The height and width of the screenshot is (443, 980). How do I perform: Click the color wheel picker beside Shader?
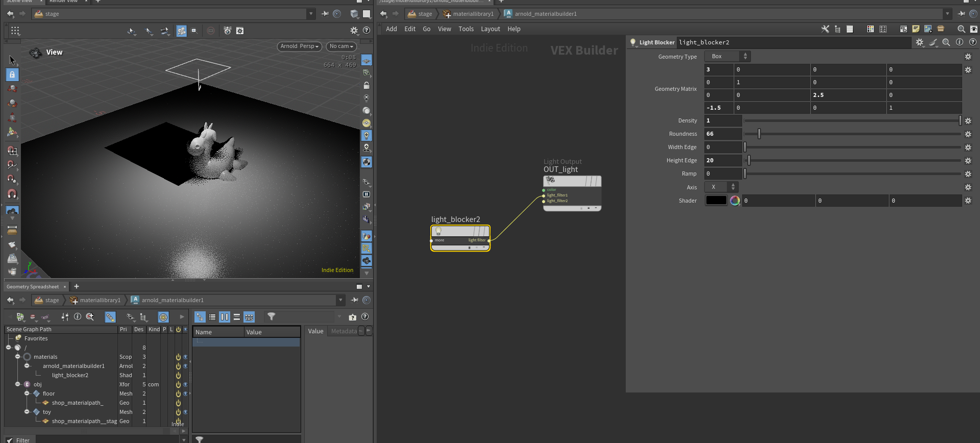[x=735, y=201]
